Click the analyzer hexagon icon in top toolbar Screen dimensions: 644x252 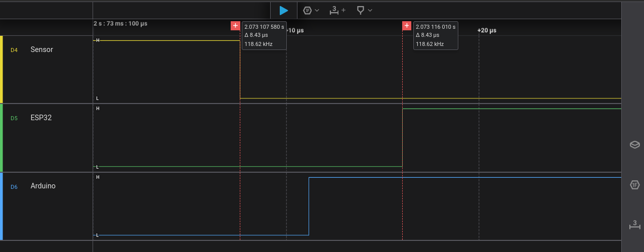tap(307, 10)
